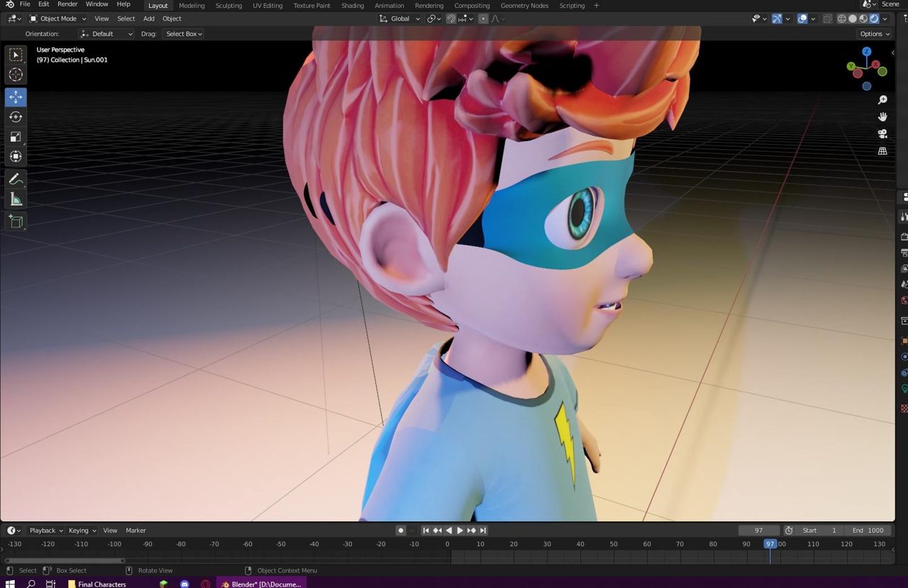Jump to the timeline end frame
This screenshot has width=908, height=588.
click(483, 531)
